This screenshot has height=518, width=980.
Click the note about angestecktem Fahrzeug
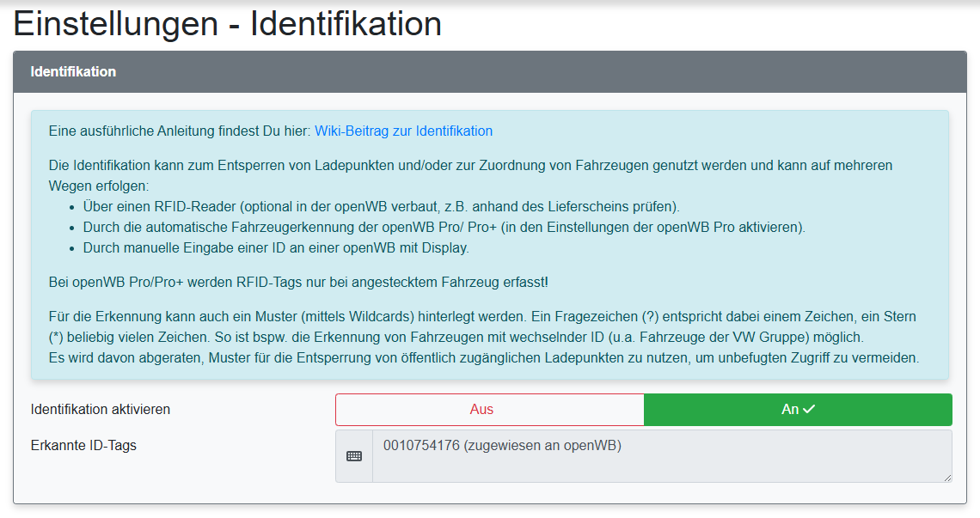click(x=298, y=282)
